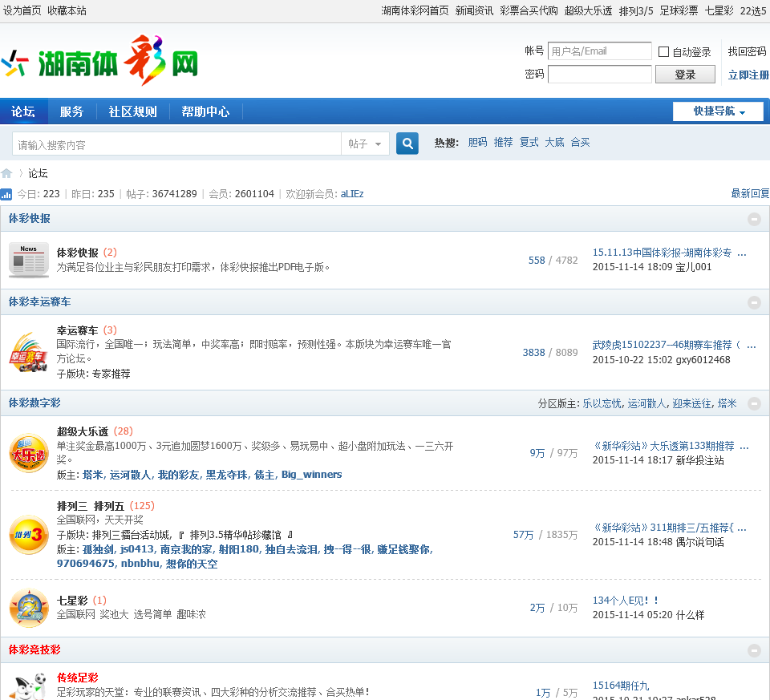Open 七星彩 in top menu
The height and width of the screenshot is (700, 770).
719,10
